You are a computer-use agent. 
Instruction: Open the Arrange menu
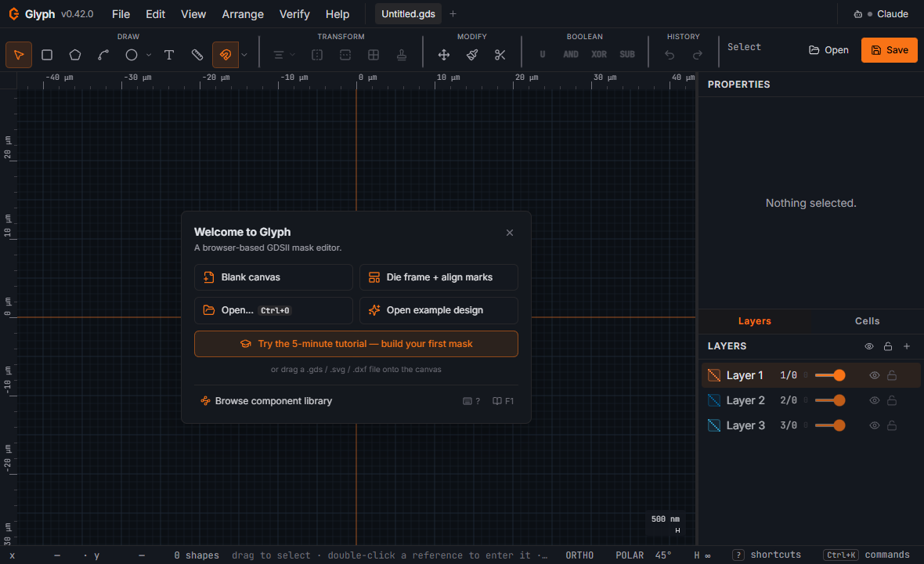click(243, 14)
